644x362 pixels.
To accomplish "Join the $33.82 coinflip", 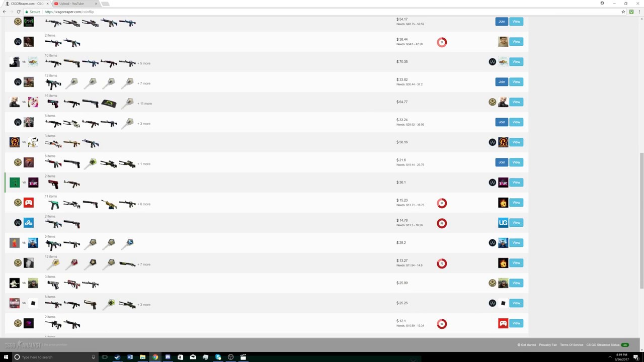I will [502, 82].
